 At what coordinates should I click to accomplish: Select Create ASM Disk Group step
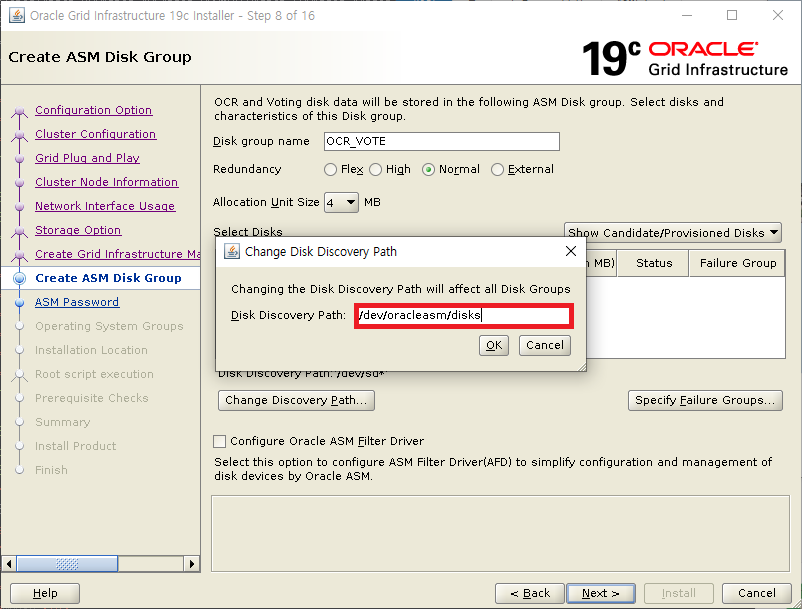108,278
